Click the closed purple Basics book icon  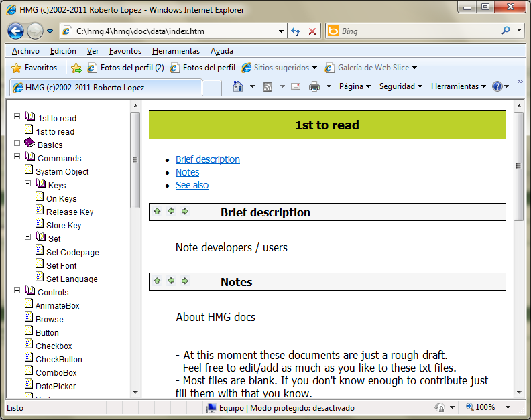[29, 143]
